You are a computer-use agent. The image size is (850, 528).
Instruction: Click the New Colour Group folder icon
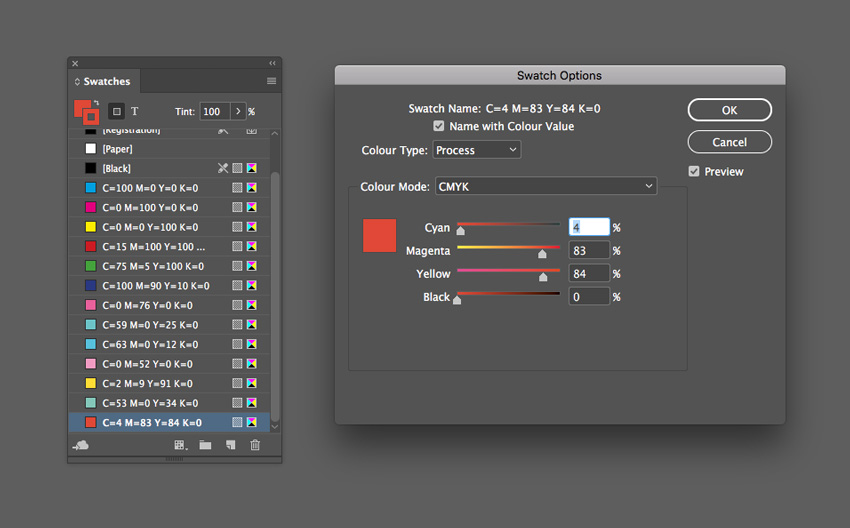(205, 445)
